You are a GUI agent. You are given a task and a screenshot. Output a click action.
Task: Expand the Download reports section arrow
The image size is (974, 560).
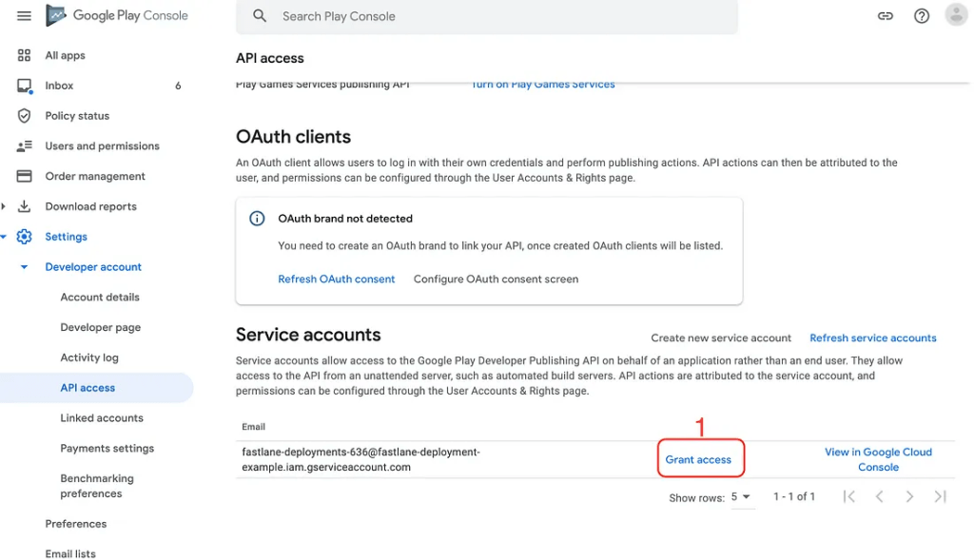click(x=4, y=206)
